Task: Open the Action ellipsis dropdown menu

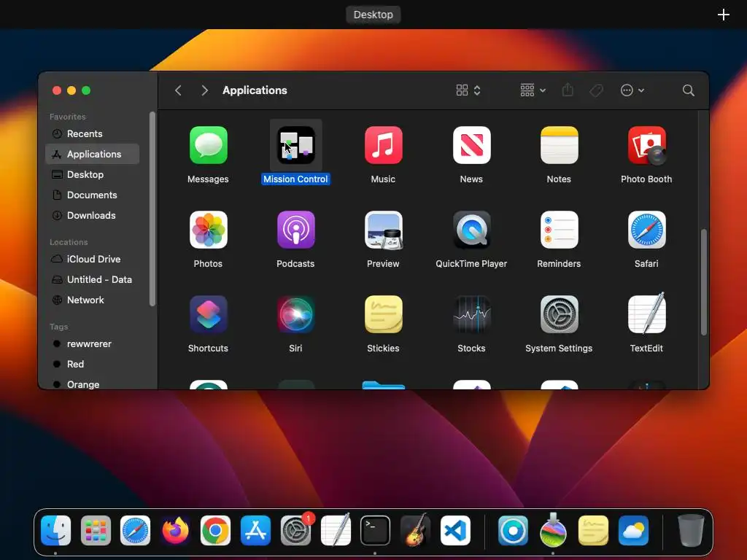Action: pyautogui.click(x=632, y=90)
